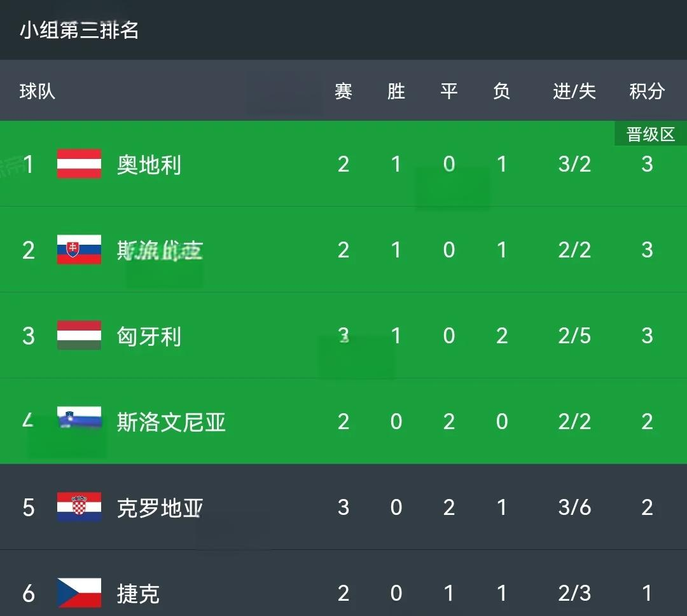Tap the 进/失 column header
Viewport: 687px width, 616px height.
pos(574,92)
